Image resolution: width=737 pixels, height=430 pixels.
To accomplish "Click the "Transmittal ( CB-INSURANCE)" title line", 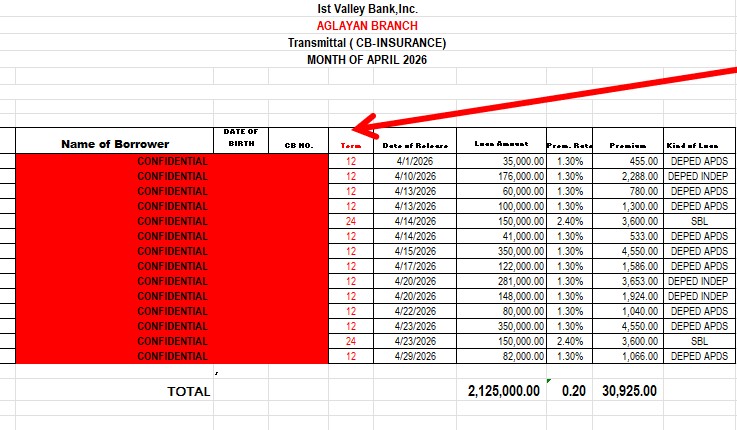I will coord(367,43).
